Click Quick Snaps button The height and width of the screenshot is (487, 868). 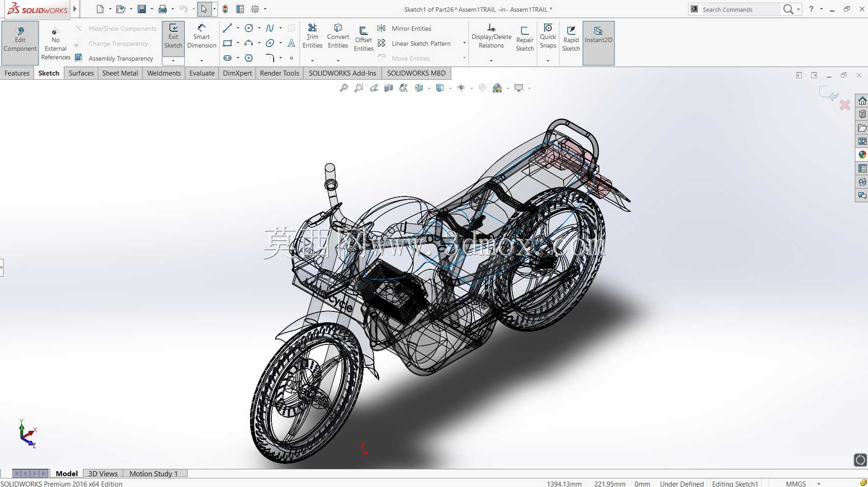pyautogui.click(x=548, y=36)
